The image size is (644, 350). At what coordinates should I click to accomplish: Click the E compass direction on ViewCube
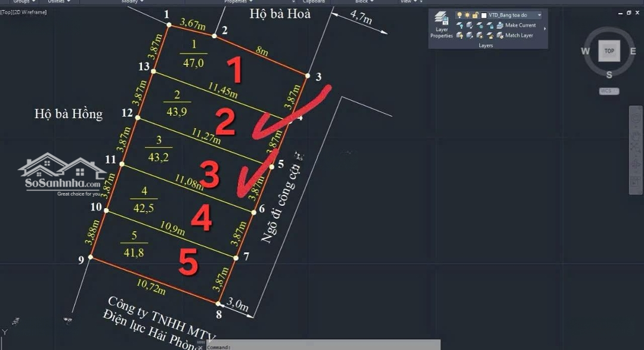point(633,51)
